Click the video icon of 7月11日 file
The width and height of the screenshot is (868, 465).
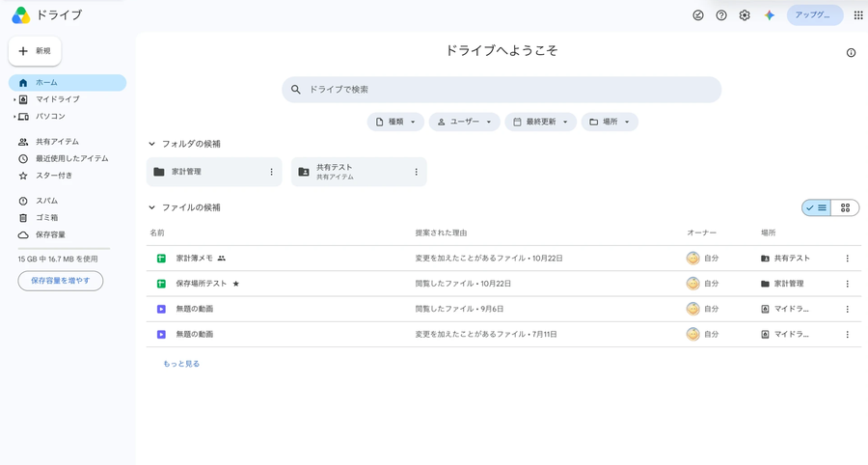[x=161, y=335]
